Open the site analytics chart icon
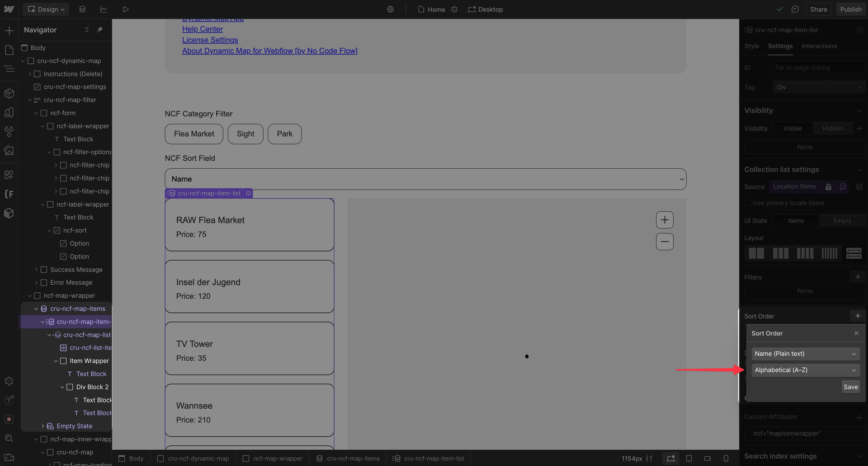 (104, 9)
